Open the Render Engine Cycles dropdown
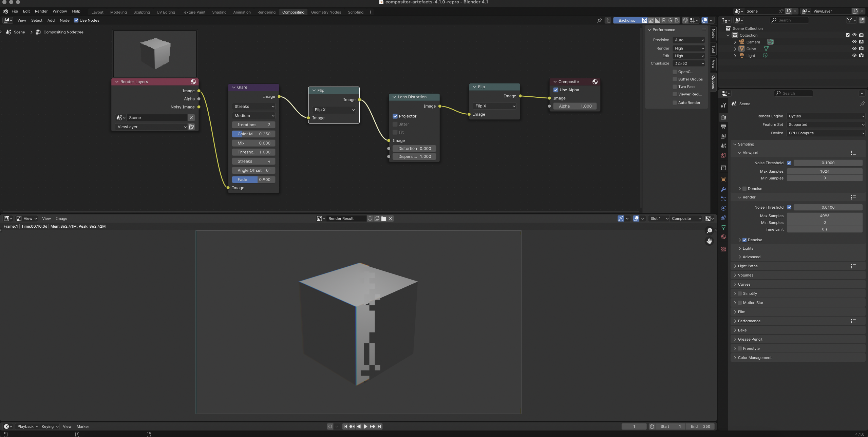Viewport: 868px width, 437px height. pyautogui.click(x=826, y=116)
